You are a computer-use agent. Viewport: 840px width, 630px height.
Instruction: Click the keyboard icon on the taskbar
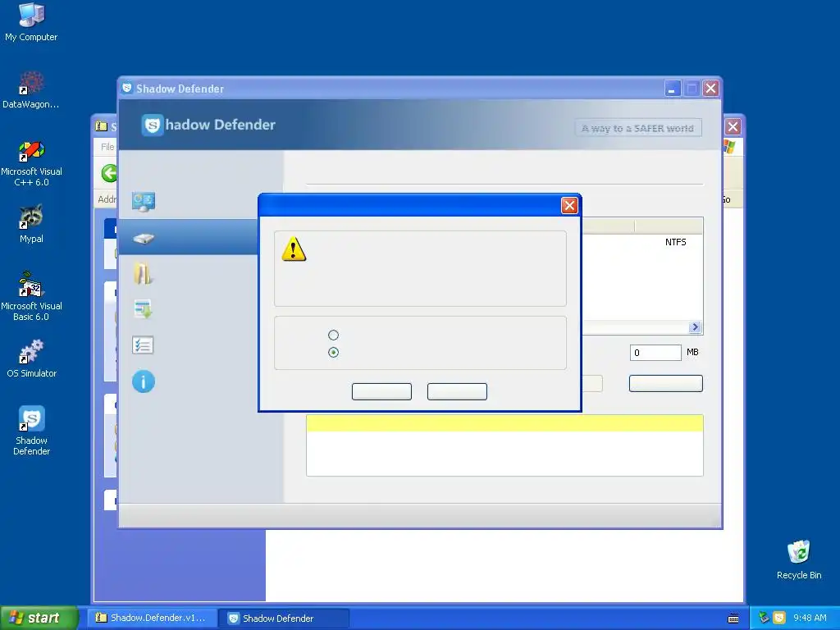click(x=733, y=619)
